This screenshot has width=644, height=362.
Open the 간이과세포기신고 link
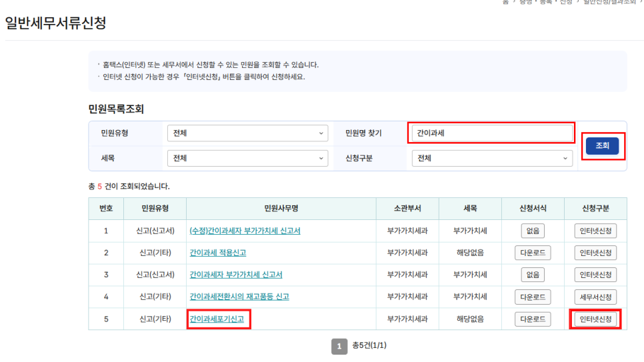217,319
